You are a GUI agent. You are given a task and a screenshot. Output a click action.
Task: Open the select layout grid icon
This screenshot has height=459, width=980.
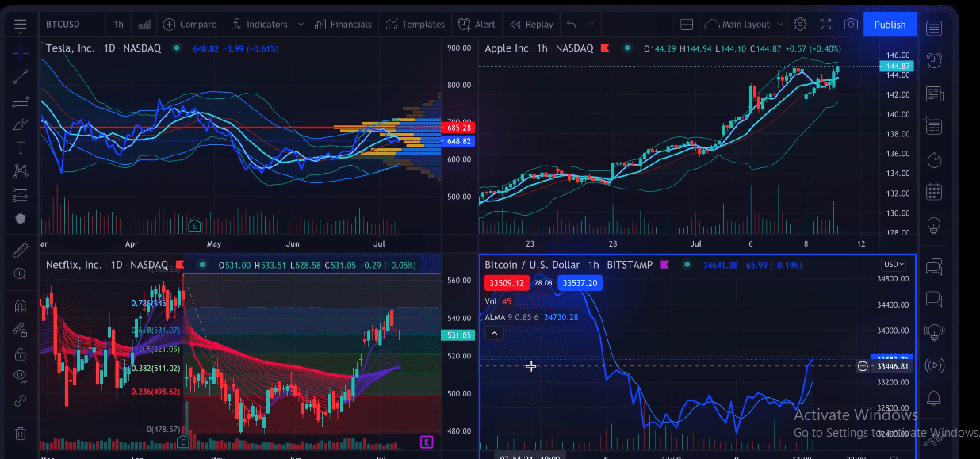pos(687,25)
